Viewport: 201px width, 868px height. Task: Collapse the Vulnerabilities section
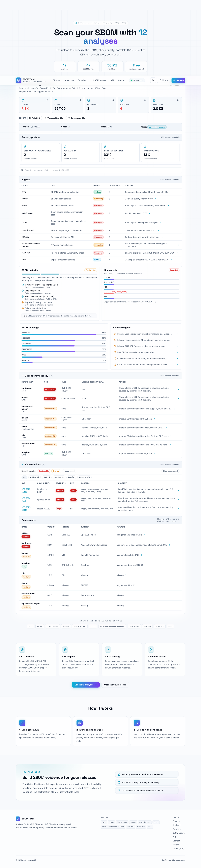click(23, 464)
